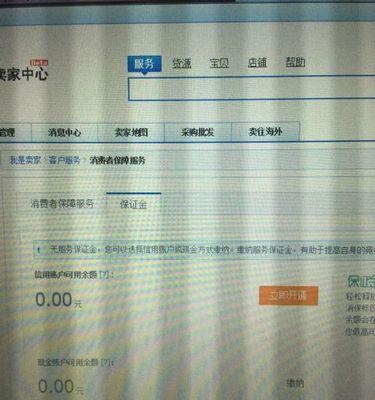Click the info icon in notice bar
The width and height of the screenshot is (375, 400).
39,250
